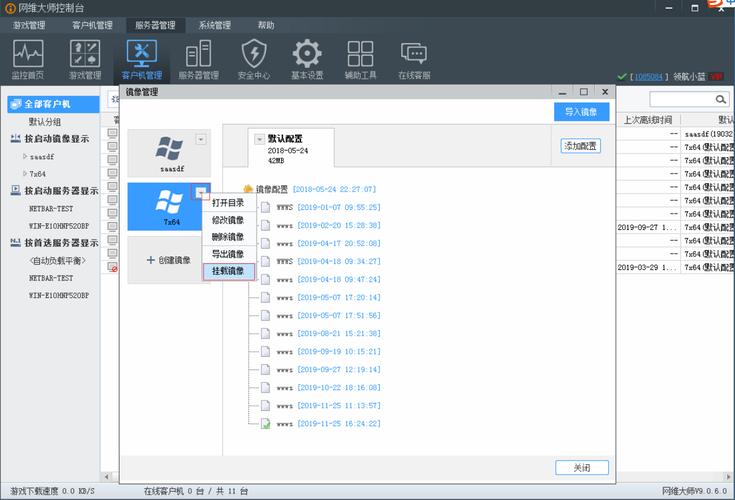The width and height of the screenshot is (735, 500).
Task: Click the 上次离线时间 column header
Action: coord(648,120)
